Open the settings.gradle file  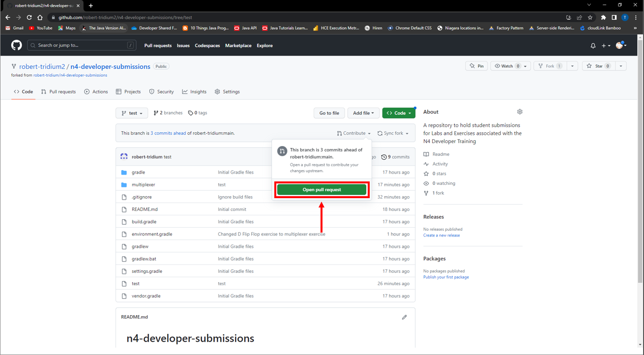[x=147, y=271]
